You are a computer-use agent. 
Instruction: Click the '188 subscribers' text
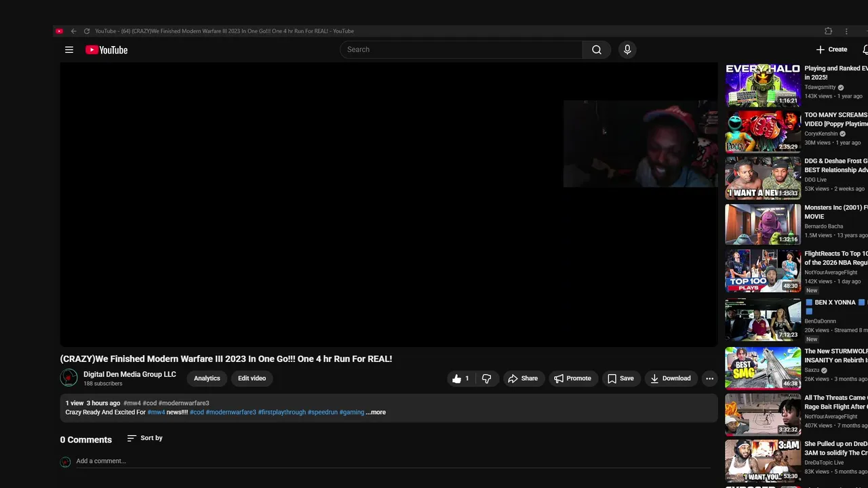(103, 384)
